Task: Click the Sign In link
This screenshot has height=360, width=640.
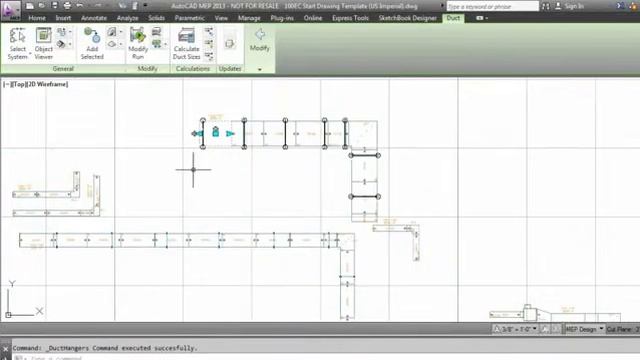Action: pyautogui.click(x=574, y=6)
